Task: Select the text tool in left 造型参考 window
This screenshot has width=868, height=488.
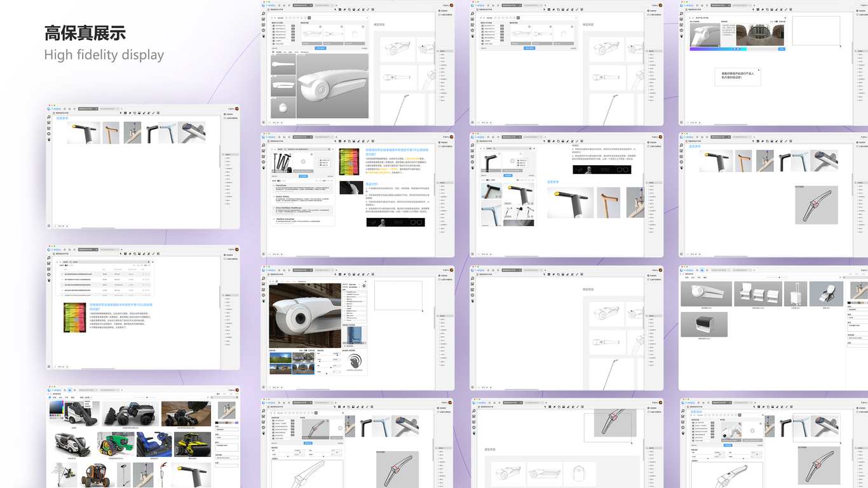Action: [125, 113]
